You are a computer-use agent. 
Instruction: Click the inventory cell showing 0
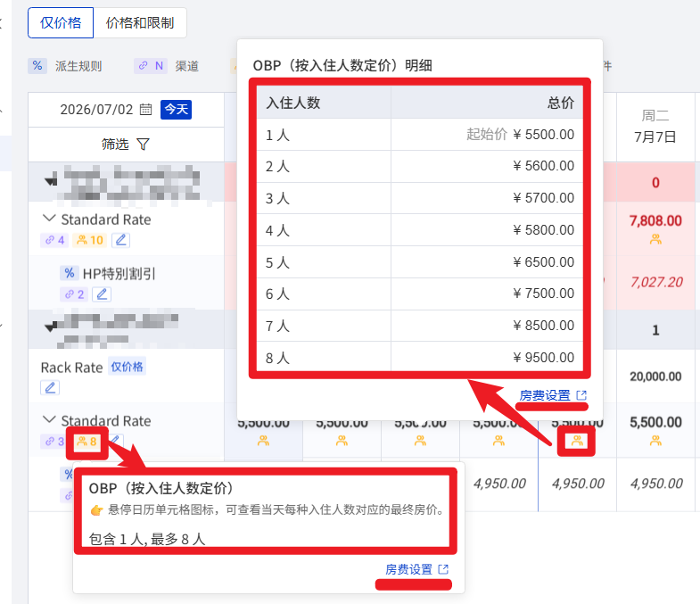tap(655, 182)
